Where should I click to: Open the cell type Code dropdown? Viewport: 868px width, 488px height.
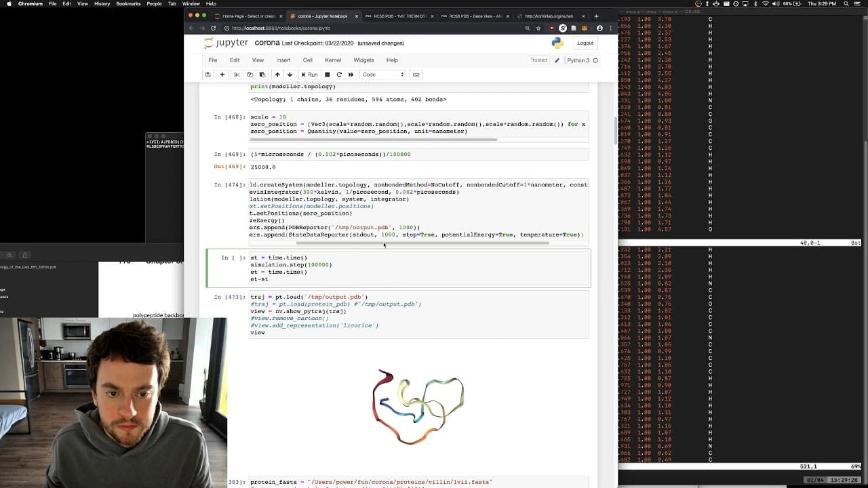382,75
